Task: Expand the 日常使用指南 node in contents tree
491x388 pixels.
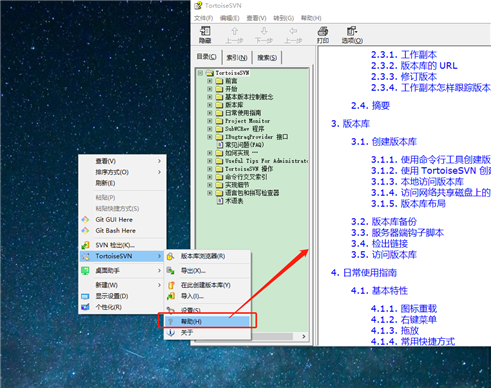Action: (x=210, y=113)
